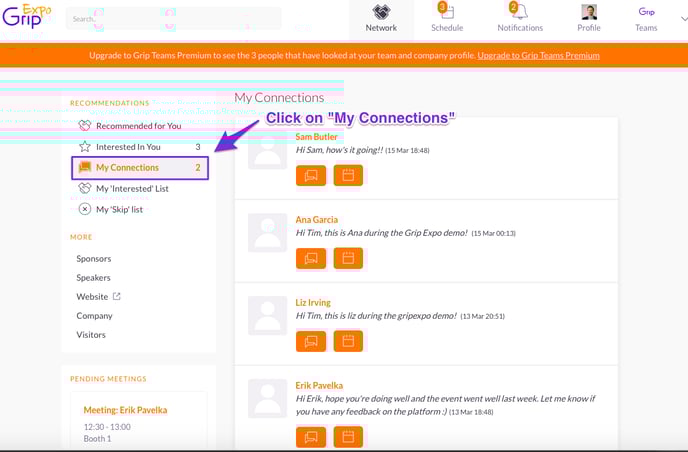The width and height of the screenshot is (688, 452).
Task: Click the 12:30 - 13:00 meeting time
Action: 107,427
